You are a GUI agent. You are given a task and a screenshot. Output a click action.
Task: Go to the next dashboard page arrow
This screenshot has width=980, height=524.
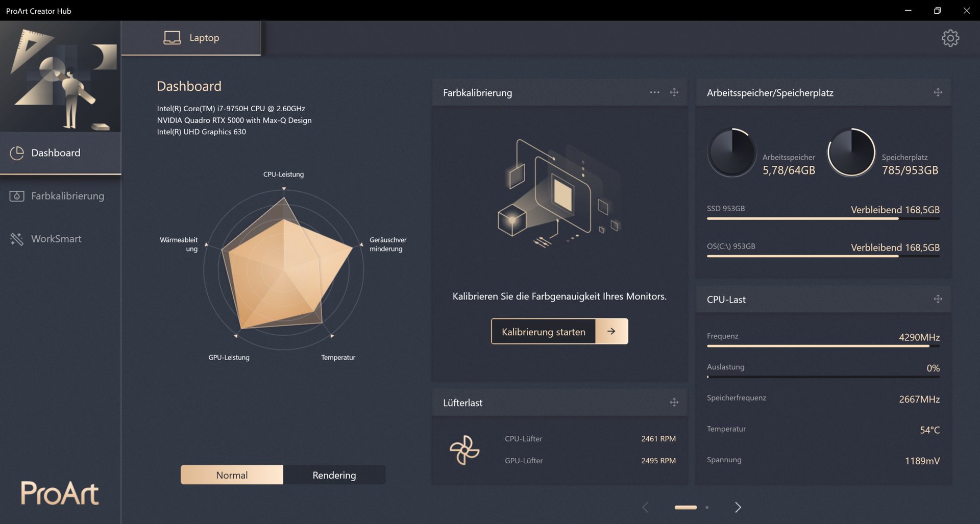click(x=738, y=507)
